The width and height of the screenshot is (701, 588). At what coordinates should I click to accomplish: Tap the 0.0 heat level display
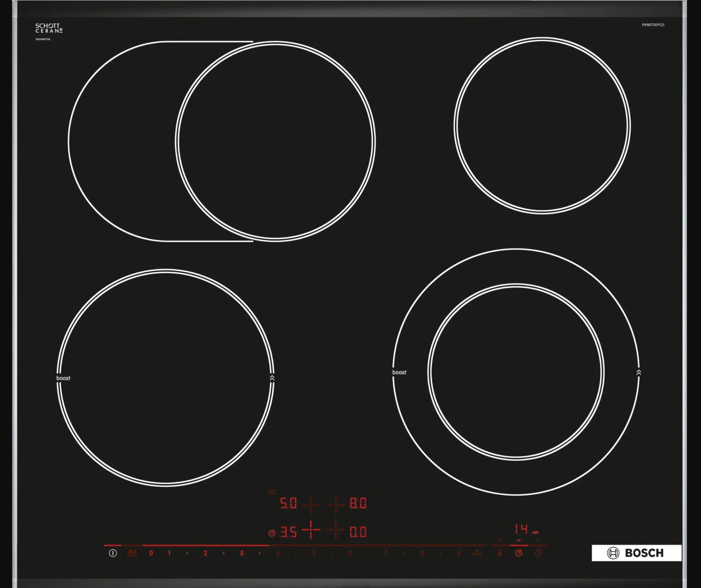coord(358,532)
